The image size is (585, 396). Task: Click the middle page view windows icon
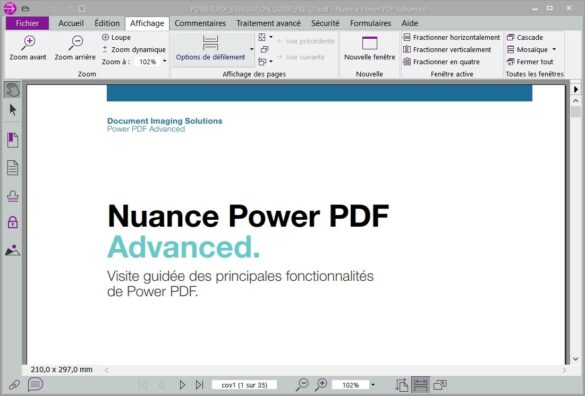[x=265, y=49]
